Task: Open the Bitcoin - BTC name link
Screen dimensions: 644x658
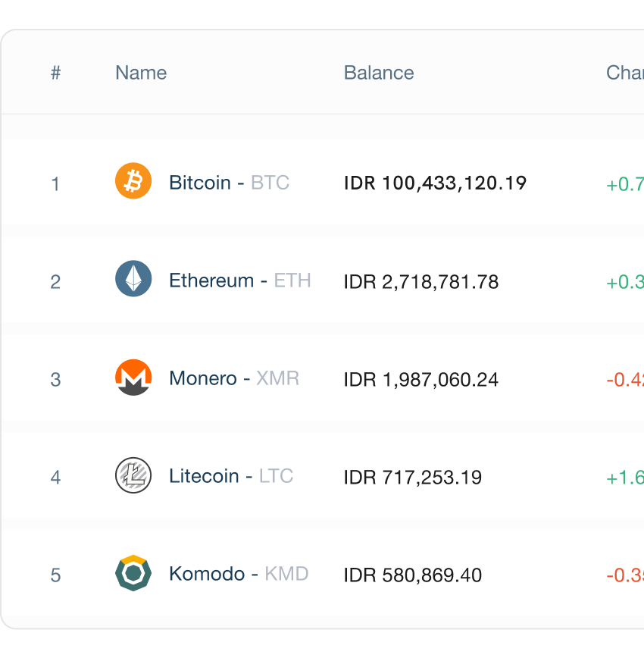Action: point(229,183)
